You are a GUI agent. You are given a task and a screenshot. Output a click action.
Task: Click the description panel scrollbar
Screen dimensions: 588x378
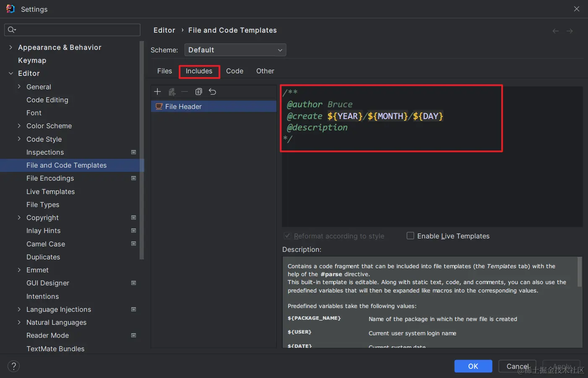coord(580,272)
